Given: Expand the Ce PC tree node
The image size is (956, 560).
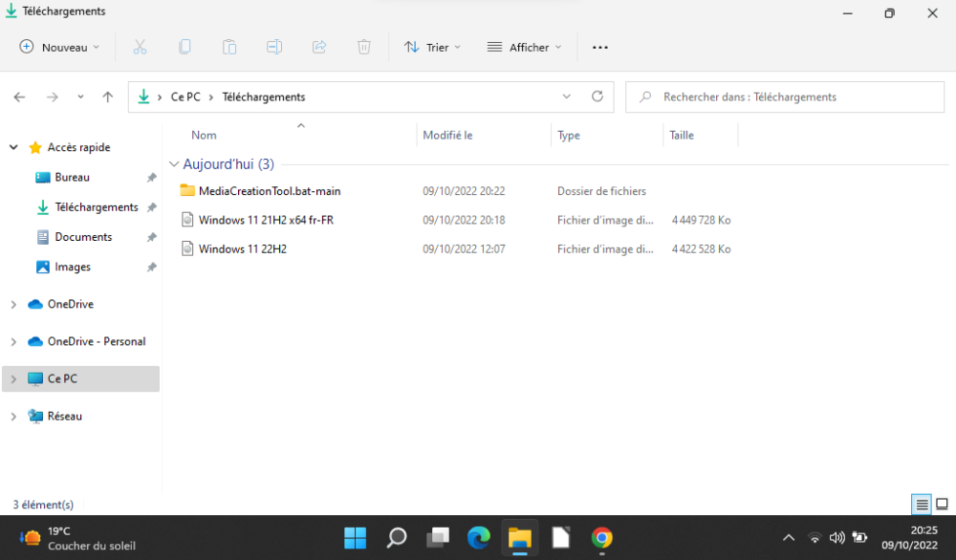Looking at the screenshot, I should click(x=13, y=379).
